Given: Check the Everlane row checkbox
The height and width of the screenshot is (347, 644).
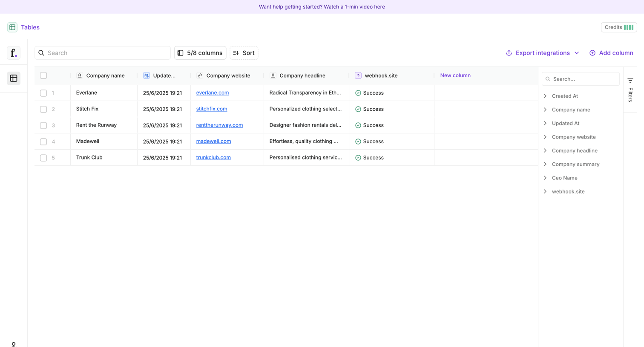Looking at the screenshot, I should tap(43, 93).
